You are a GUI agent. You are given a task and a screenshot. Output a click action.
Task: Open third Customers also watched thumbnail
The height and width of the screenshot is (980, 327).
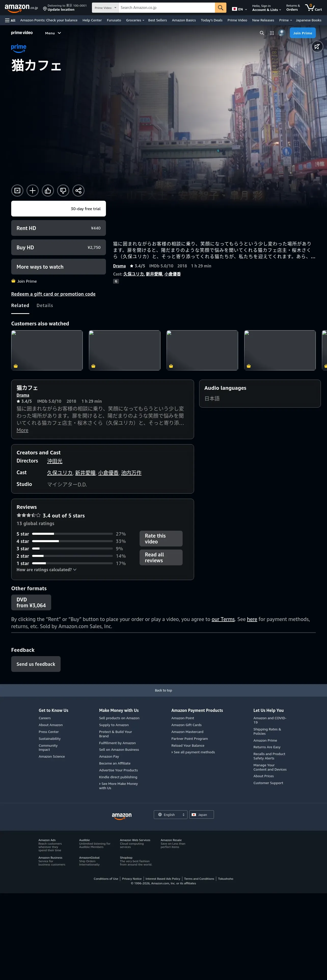tap(202, 350)
